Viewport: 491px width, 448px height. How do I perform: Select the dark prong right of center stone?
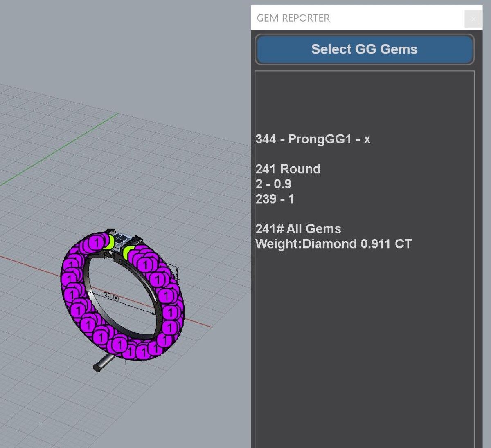136,240
